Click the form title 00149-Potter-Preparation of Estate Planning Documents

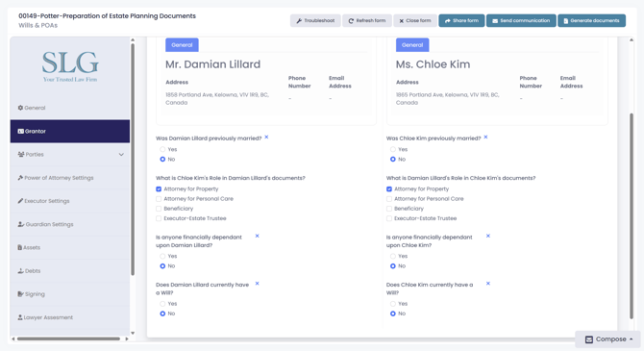point(108,16)
